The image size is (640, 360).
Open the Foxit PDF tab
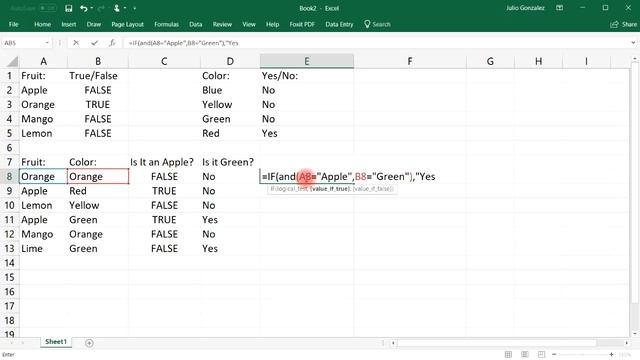(302, 24)
